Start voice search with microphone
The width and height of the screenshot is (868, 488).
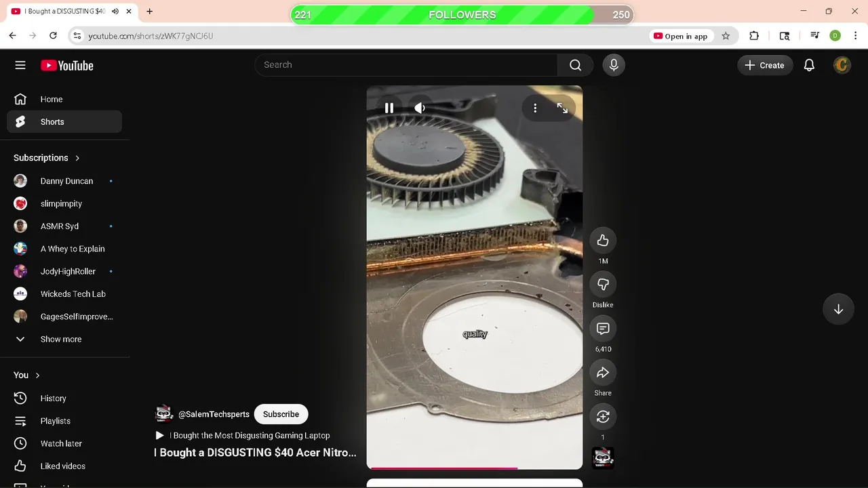(x=614, y=65)
